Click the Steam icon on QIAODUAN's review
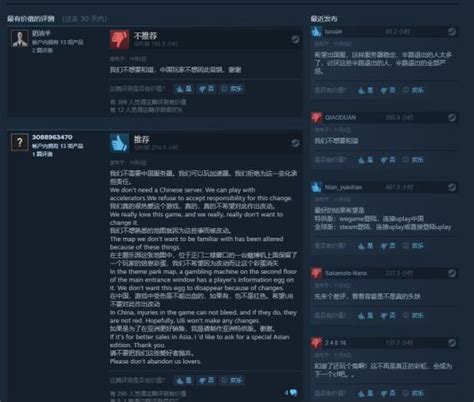 coord(452,117)
